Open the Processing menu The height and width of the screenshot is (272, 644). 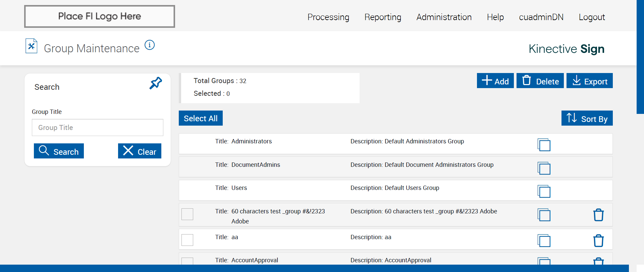pyautogui.click(x=328, y=17)
